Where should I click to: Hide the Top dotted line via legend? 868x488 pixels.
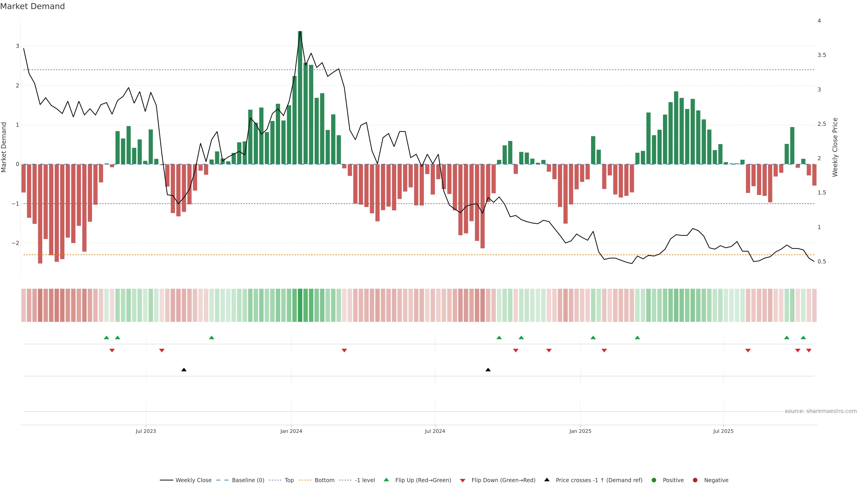tap(289, 480)
